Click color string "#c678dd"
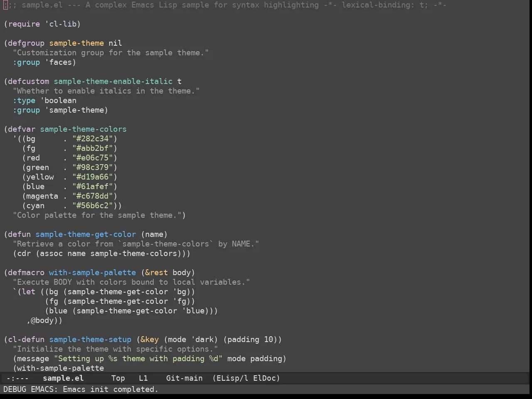This screenshot has height=399, width=532. click(x=93, y=196)
